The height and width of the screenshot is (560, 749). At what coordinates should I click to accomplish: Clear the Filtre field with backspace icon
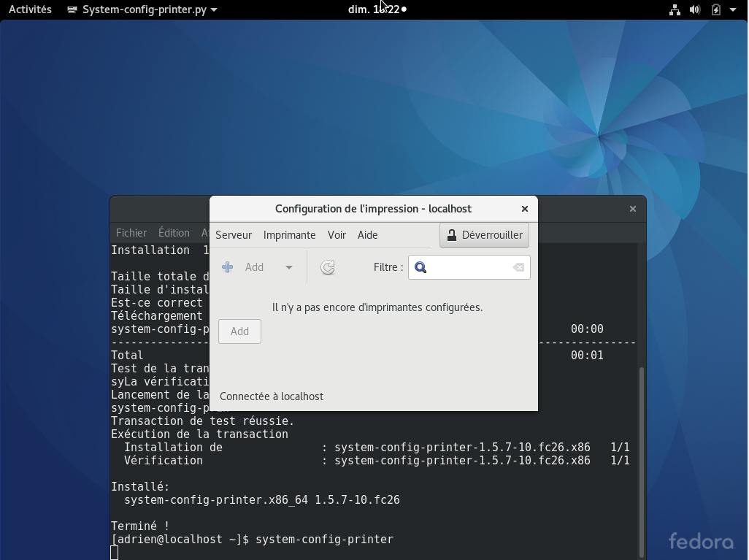[518, 267]
